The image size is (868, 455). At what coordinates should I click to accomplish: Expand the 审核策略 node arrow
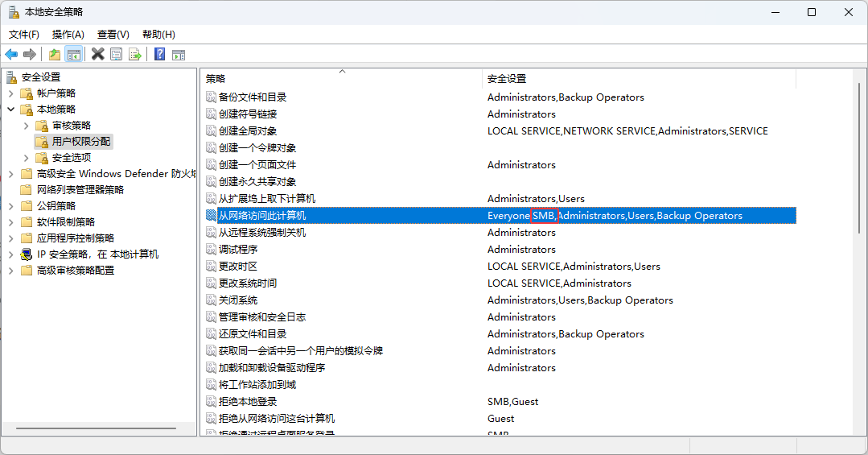[27, 126]
